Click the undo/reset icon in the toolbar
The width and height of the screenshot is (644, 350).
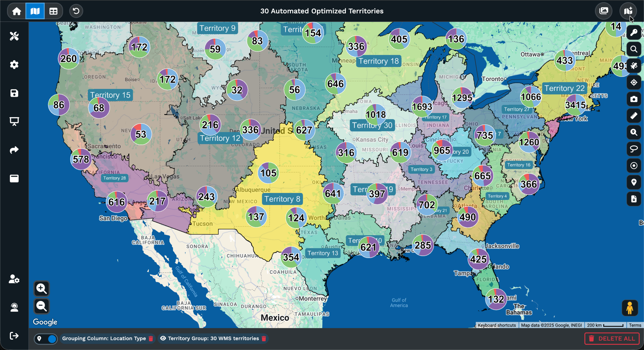[x=76, y=11]
